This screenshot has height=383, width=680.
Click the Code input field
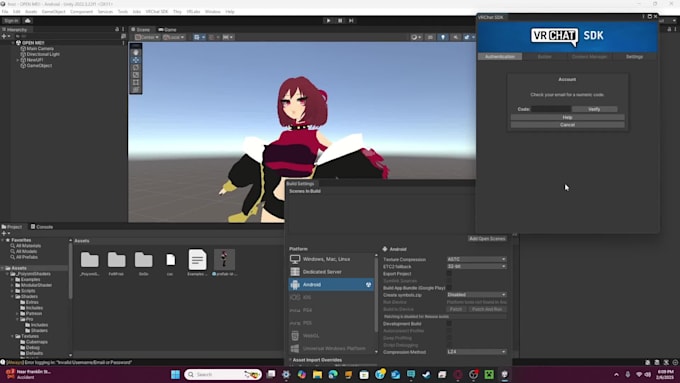point(551,109)
